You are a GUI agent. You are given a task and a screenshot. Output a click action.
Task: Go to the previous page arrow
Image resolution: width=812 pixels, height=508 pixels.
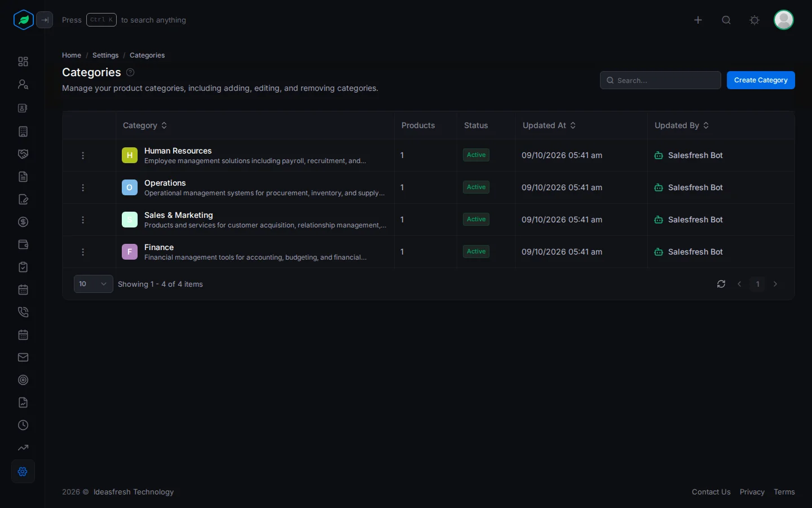point(739,284)
